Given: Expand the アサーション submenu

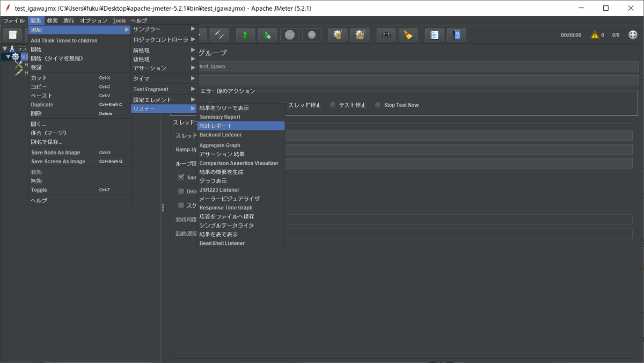Looking at the screenshot, I should pyautogui.click(x=165, y=68).
